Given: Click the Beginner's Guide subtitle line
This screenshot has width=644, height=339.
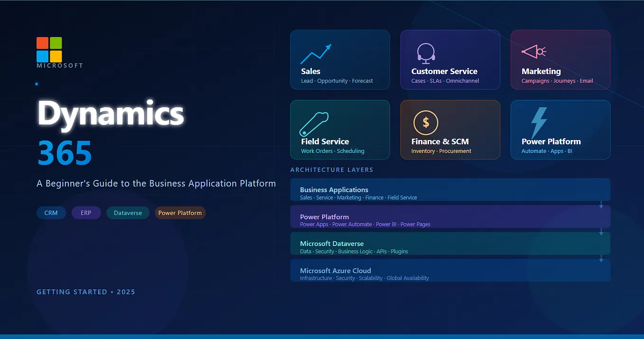Looking at the screenshot, I should 156,183.
